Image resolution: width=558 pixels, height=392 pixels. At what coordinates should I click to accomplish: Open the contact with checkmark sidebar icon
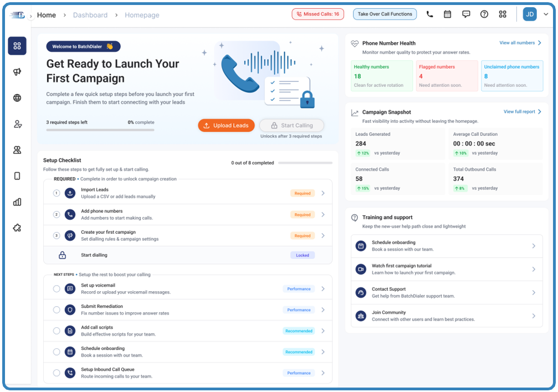tap(17, 124)
